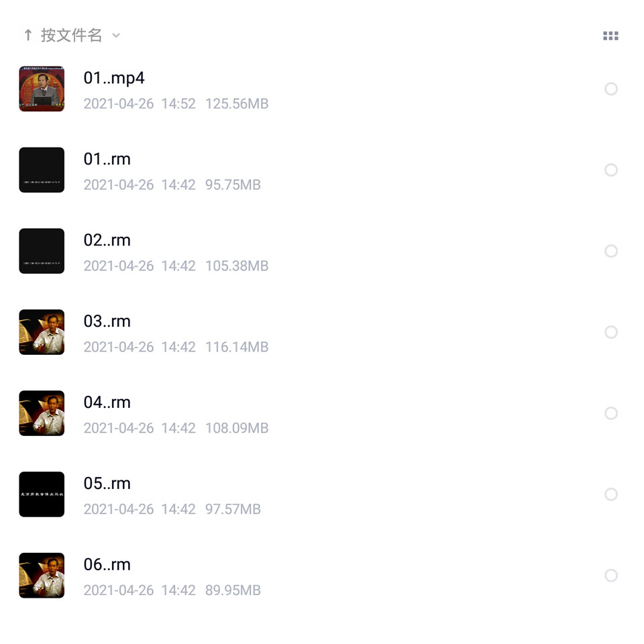
Task: Open 01..rm black thumbnail
Action: point(42,170)
